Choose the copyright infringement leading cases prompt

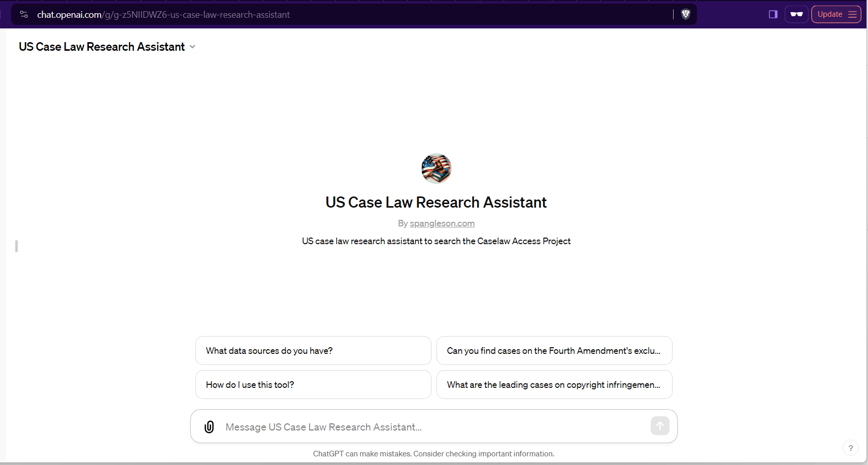[x=554, y=385]
